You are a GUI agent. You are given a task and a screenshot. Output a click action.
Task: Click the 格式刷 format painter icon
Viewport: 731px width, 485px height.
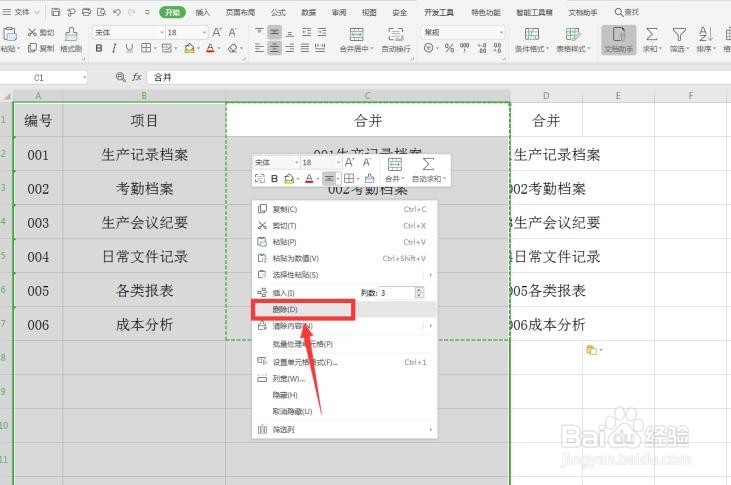pos(71,34)
